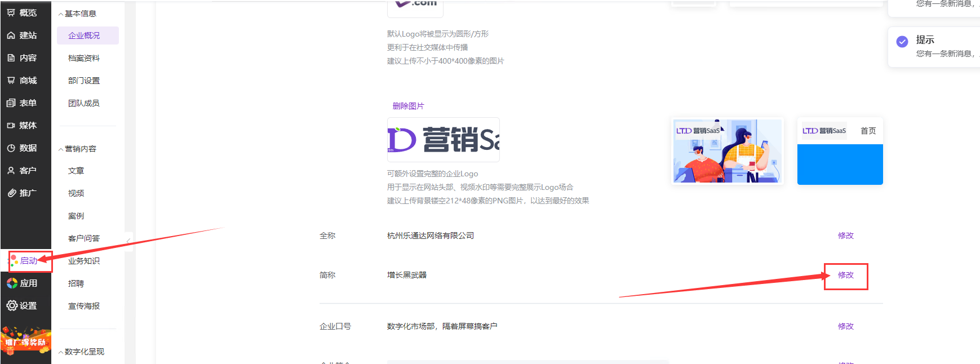The height and width of the screenshot is (364, 980).
Task: Open the 表单 form icon
Action: 11,103
